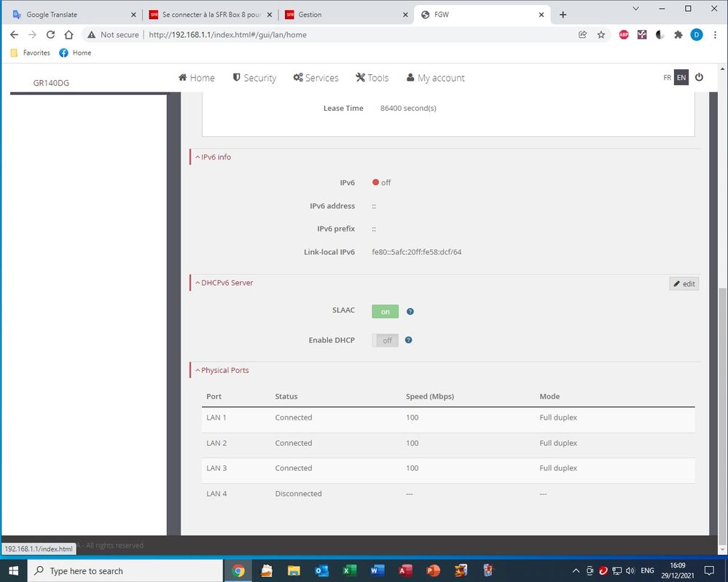
Task: Click the Enable DHCP help icon
Action: pyautogui.click(x=408, y=340)
